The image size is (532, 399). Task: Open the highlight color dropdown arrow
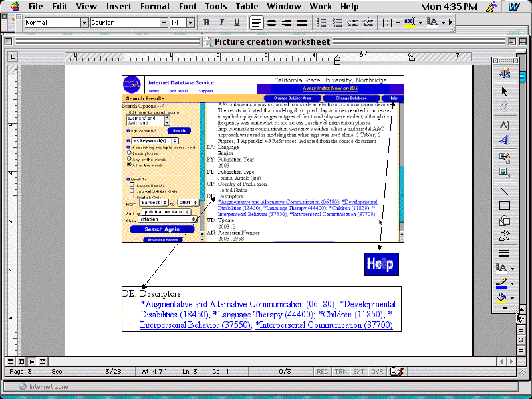point(421,23)
